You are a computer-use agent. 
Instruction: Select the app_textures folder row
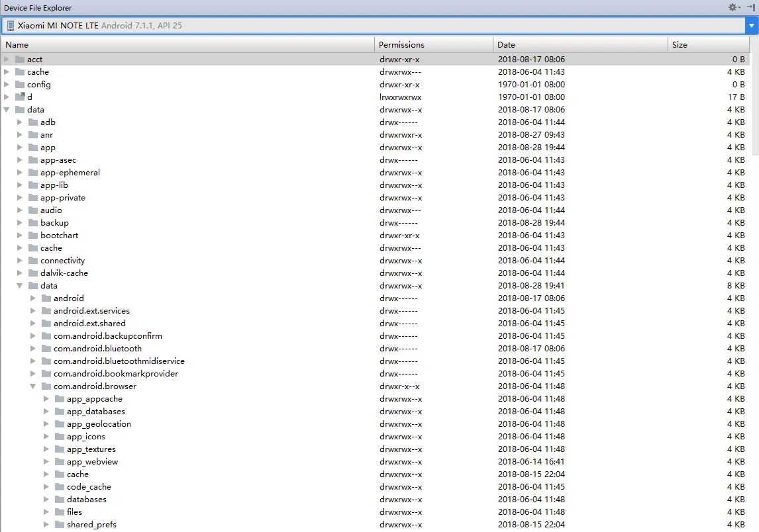(x=375, y=449)
